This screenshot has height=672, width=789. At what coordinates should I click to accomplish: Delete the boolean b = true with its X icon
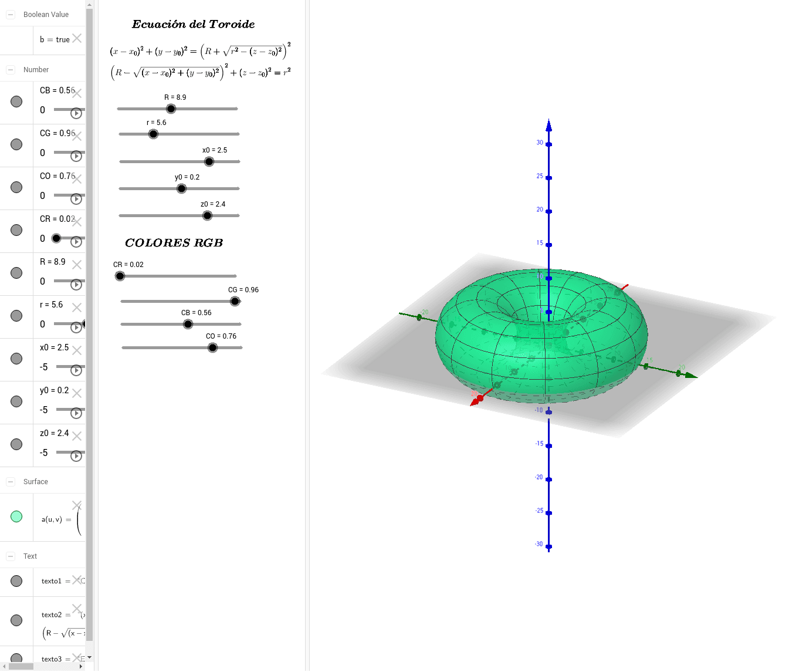click(x=77, y=38)
